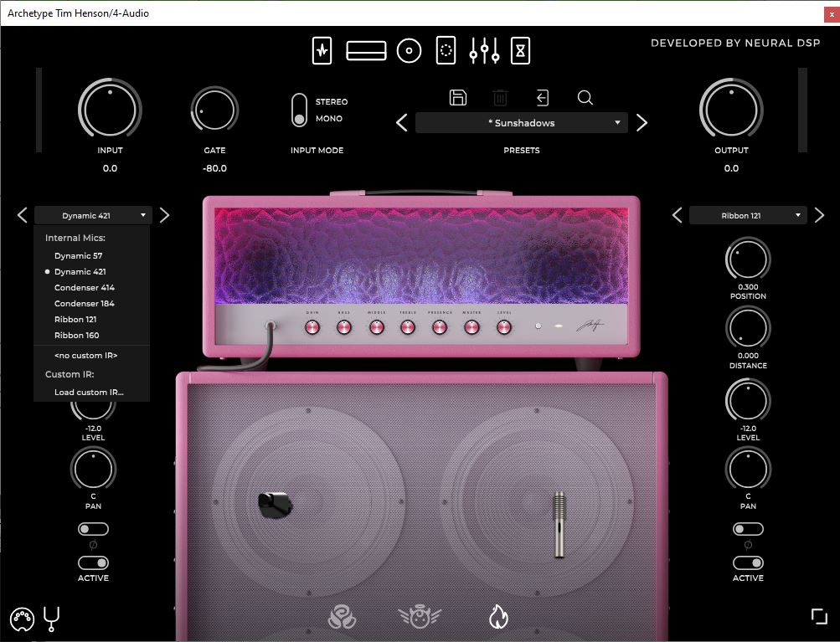Click the amp MIDDLE knob
Image resolution: width=840 pixels, height=642 pixels.
click(377, 327)
